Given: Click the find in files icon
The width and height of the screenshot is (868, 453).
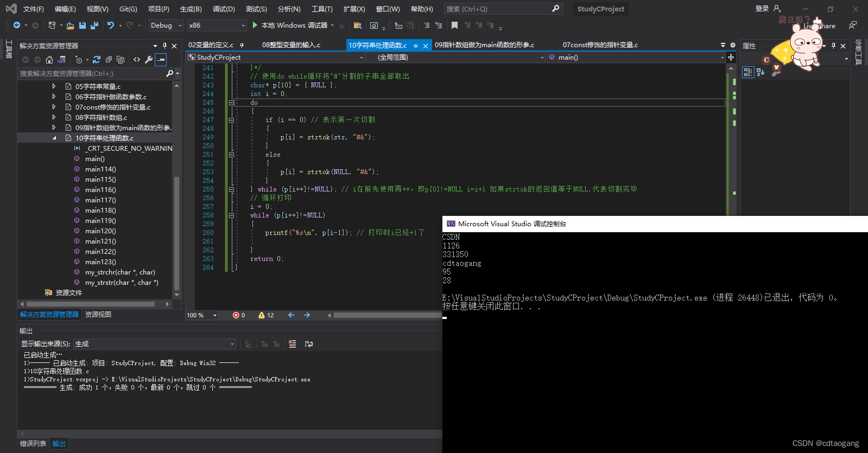Looking at the screenshot, I should click(x=357, y=25).
